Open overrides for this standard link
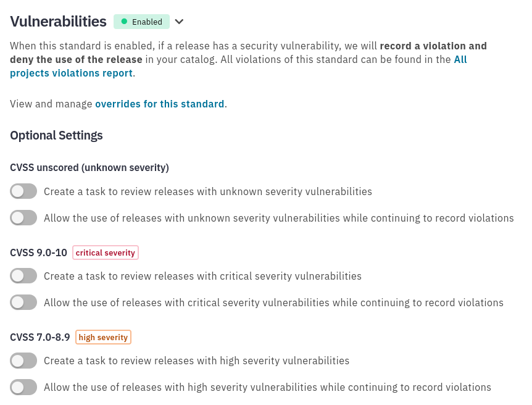The image size is (532, 405). tap(159, 104)
